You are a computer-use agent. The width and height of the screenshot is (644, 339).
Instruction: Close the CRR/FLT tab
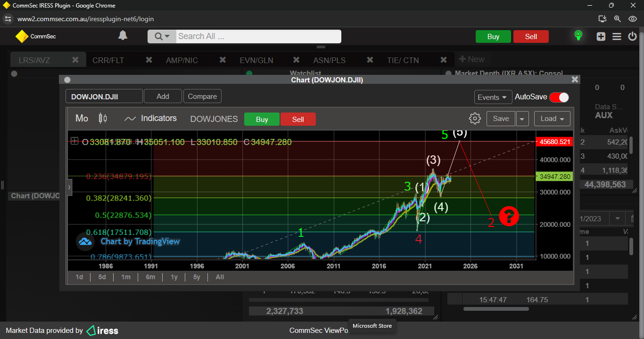point(149,60)
